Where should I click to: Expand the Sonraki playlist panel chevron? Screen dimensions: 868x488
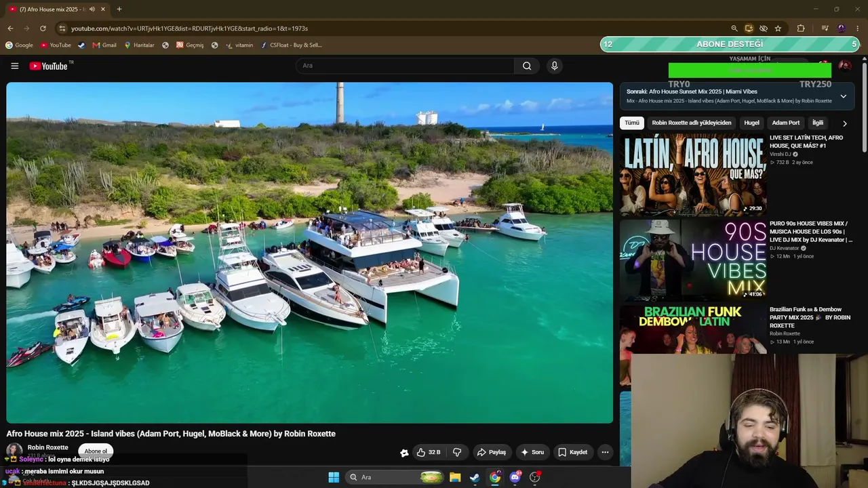click(x=843, y=96)
